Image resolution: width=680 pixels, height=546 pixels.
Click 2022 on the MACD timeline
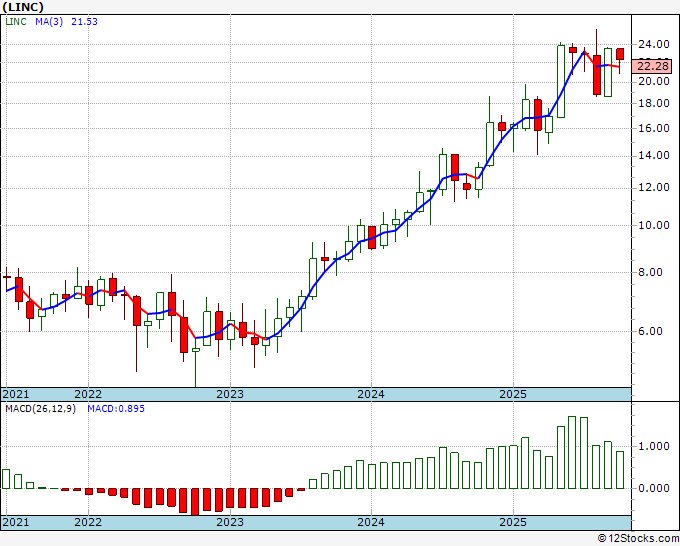[88, 522]
